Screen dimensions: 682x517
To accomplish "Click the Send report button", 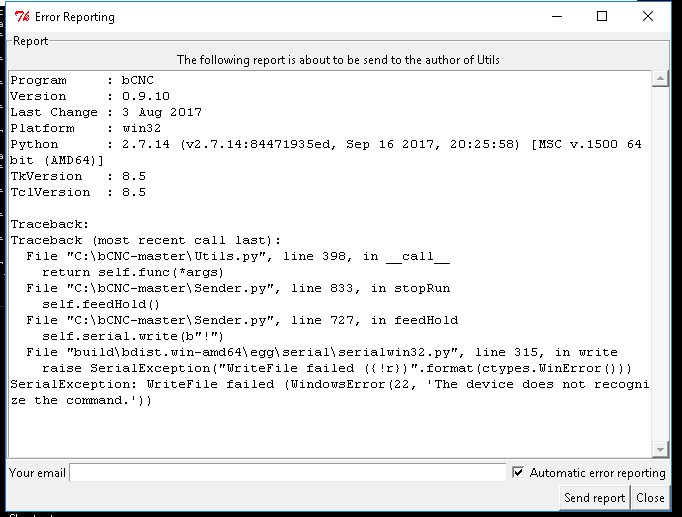I will (x=594, y=498).
